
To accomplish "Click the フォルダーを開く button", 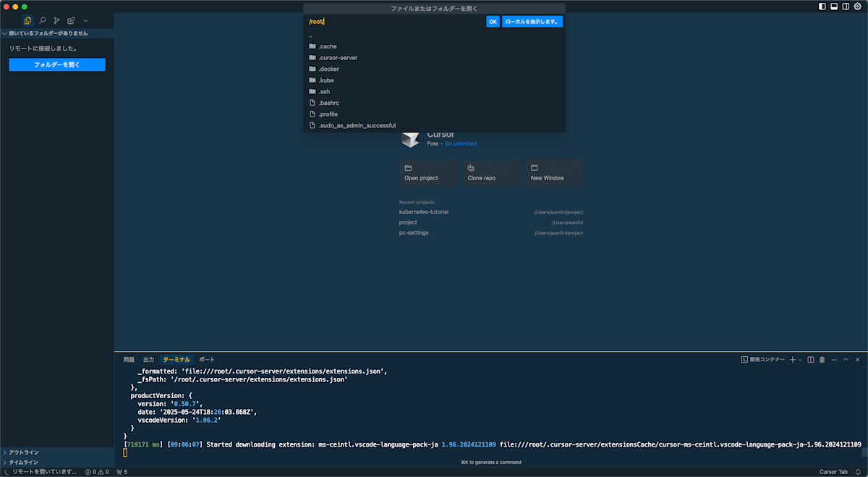I will (57, 64).
